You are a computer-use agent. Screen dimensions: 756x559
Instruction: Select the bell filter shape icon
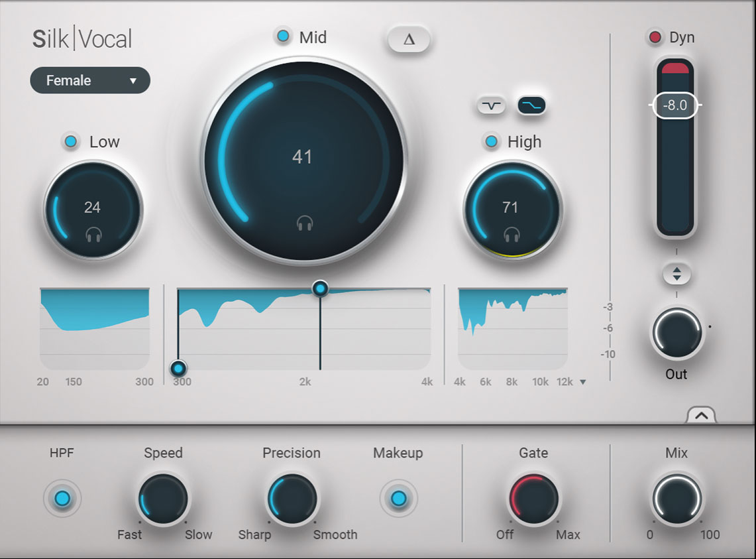491,105
